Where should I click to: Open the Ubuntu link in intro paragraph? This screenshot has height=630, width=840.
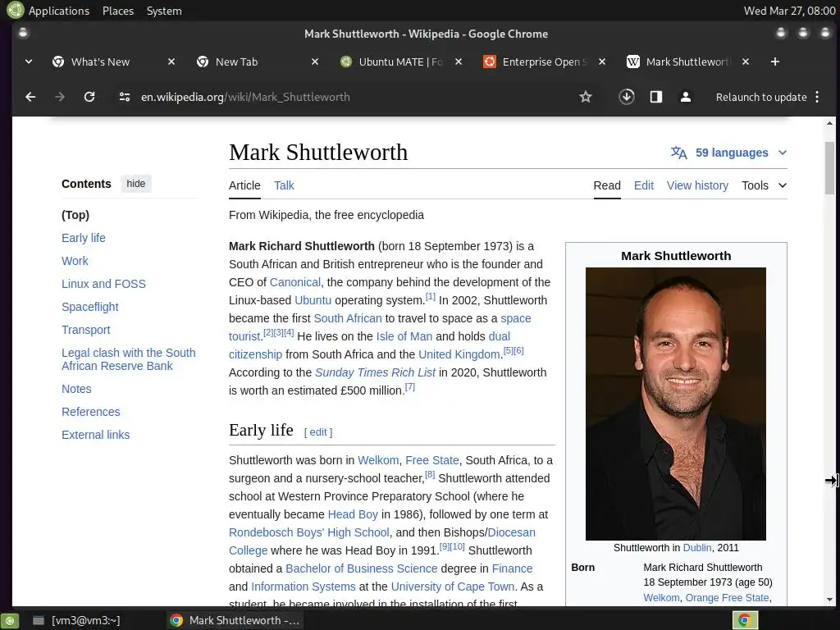313,300
